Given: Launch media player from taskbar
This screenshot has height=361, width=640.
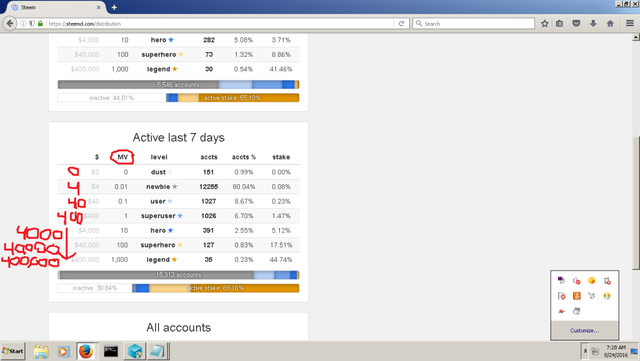Looking at the screenshot, I should pos(63,351).
